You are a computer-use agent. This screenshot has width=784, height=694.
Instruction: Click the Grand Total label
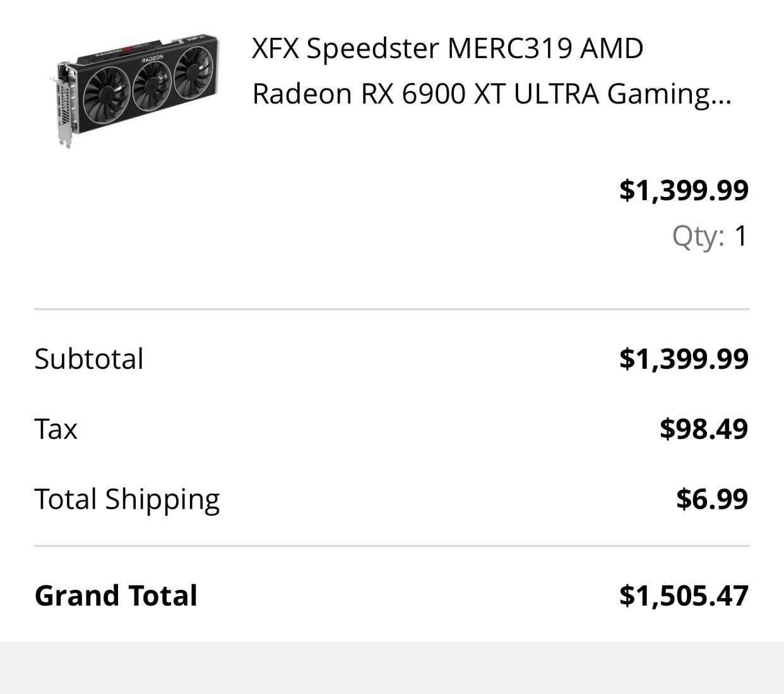coord(116,595)
